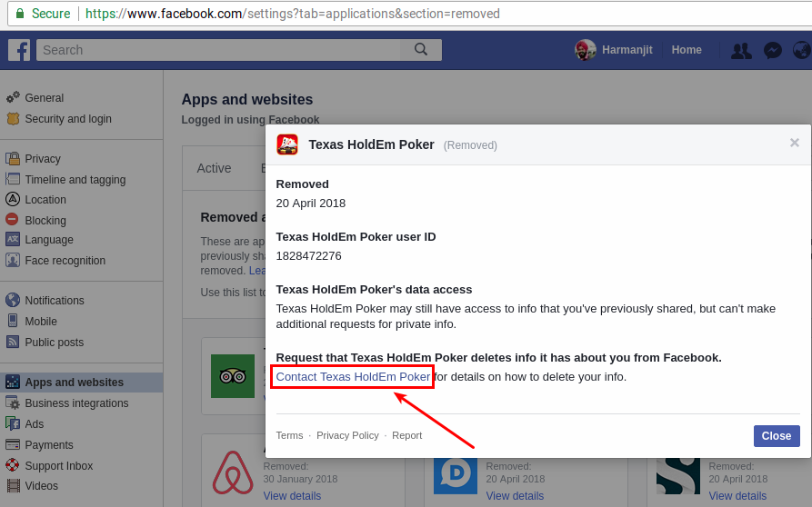
Task: Open Location settings label
Action: click(x=45, y=200)
